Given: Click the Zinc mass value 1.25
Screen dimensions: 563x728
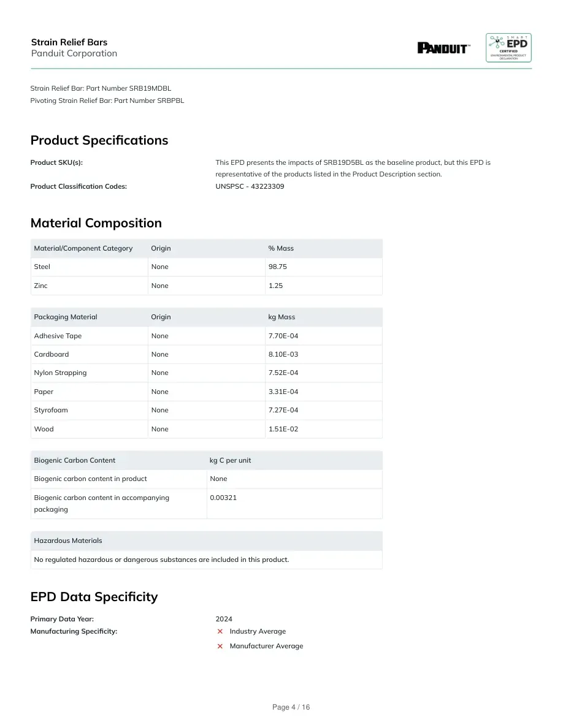Looking at the screenshot, I should pyautogui.click(x=275, y=286).
